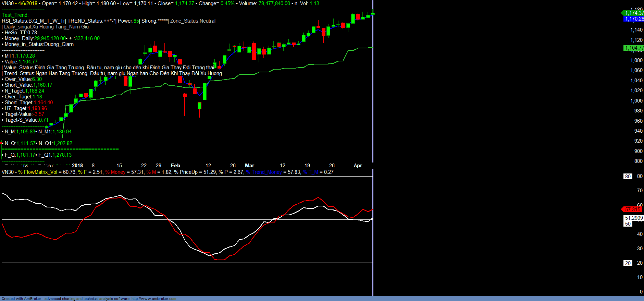
Task: Click the Apr label on date axis
Action: [x=358, y=166]
